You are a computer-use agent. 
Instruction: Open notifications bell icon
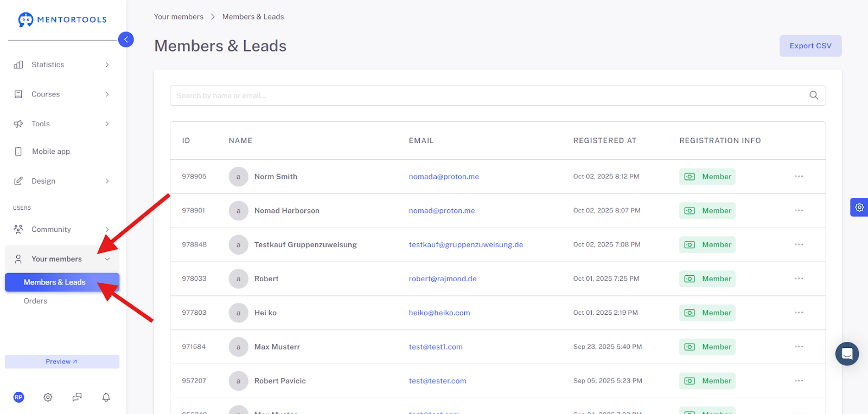tap(106, 397)
